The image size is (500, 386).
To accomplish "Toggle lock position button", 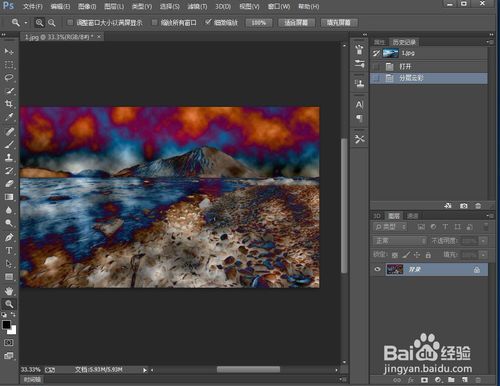I will point(417,255).
